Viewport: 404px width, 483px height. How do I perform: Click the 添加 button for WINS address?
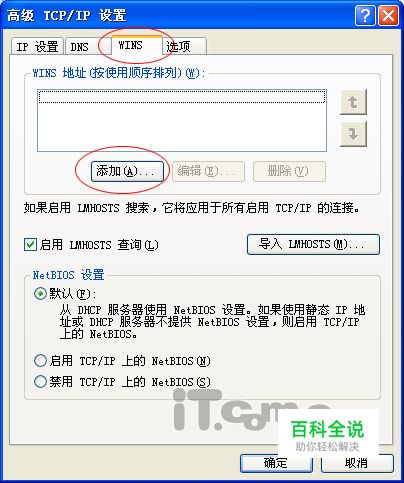(128, 172)
